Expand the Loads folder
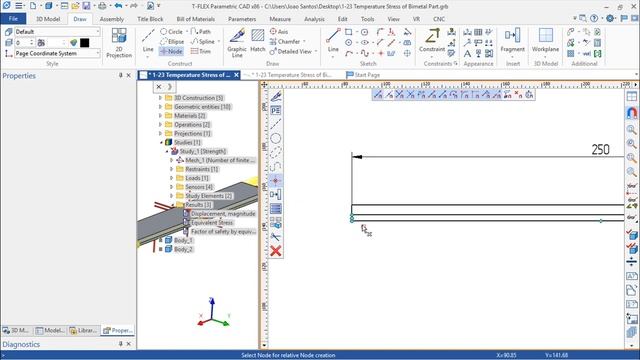 [x=171, y=178]
